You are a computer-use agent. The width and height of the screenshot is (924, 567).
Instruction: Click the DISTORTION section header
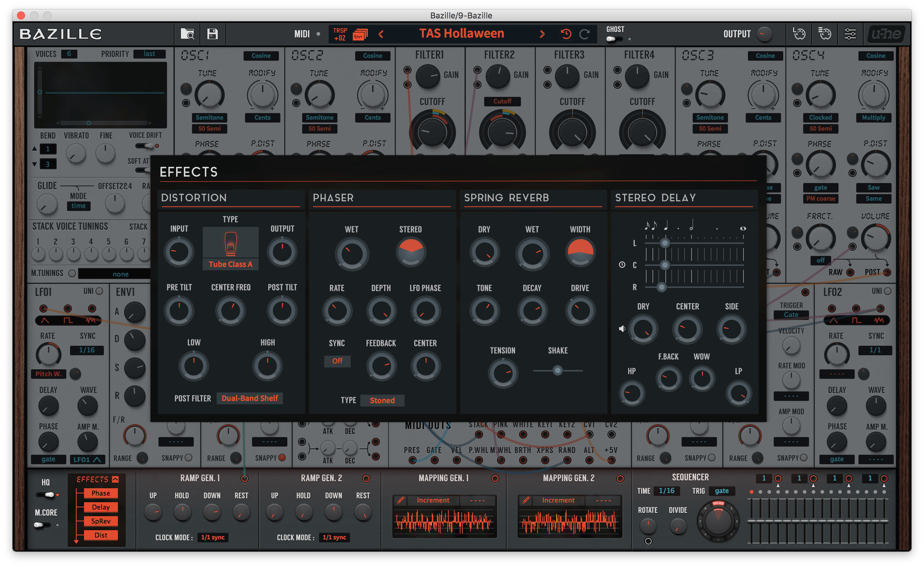tap(193, 198)
